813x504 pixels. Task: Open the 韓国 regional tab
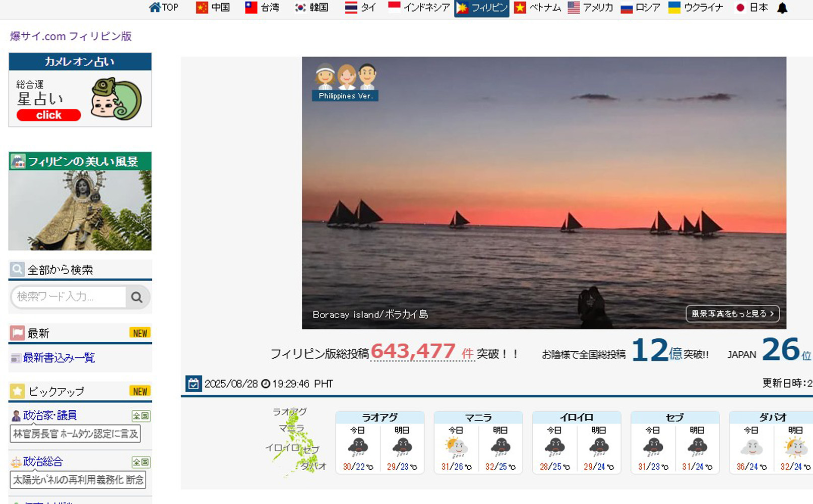coord(312,8)
